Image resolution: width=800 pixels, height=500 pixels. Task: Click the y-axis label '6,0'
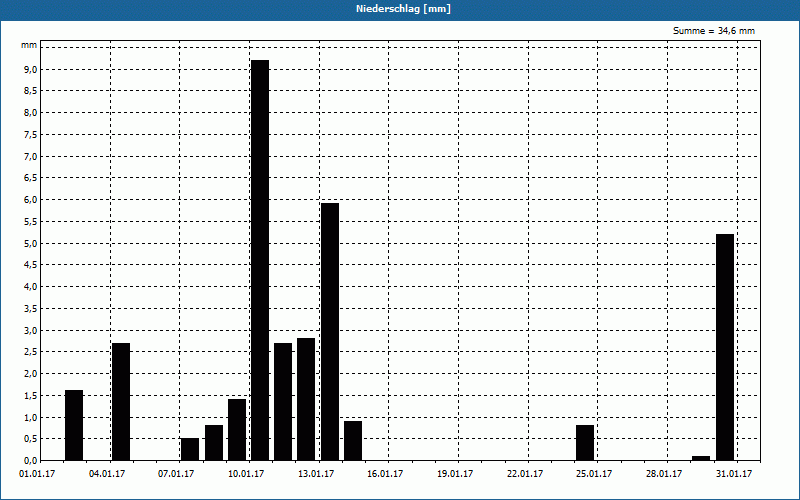[31, 199]
